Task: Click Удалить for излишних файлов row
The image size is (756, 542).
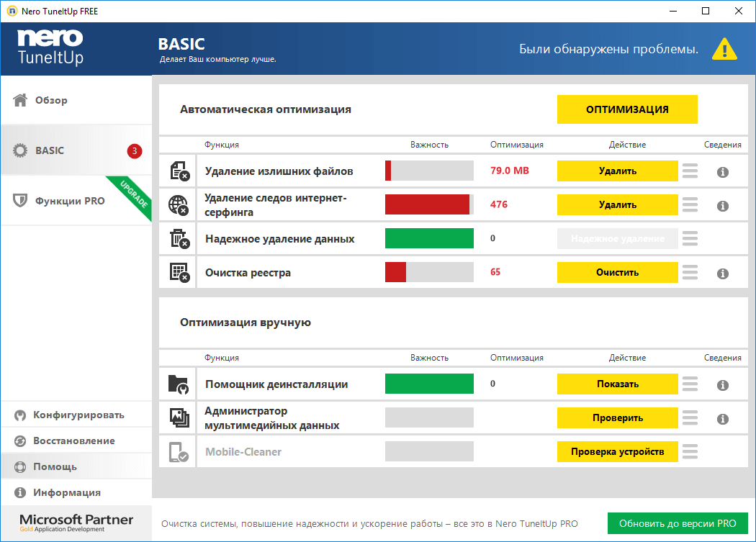Action: (x=618, y=171)
